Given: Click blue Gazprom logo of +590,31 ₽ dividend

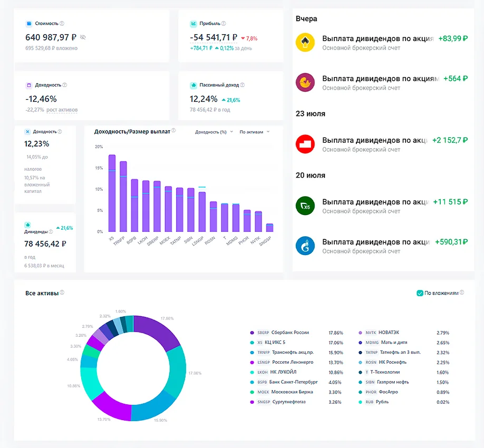Looking at the screenshot, I should 305,246.
